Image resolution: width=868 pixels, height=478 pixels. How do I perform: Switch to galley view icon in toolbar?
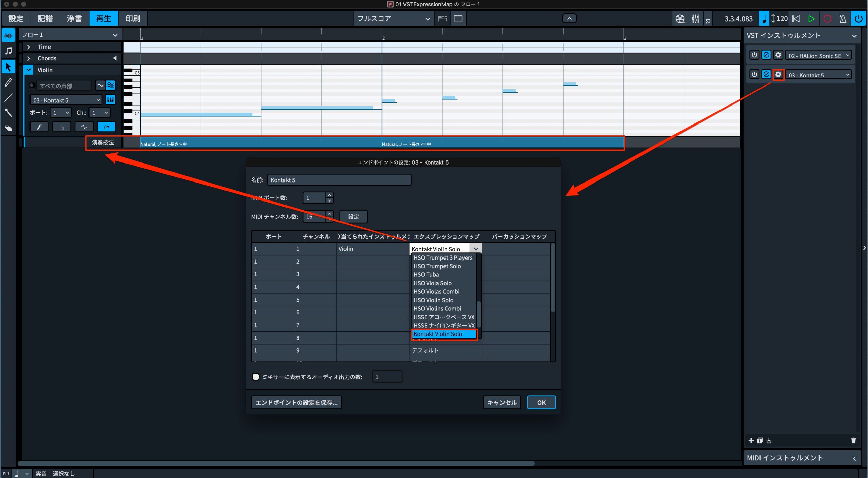[442, 19]
